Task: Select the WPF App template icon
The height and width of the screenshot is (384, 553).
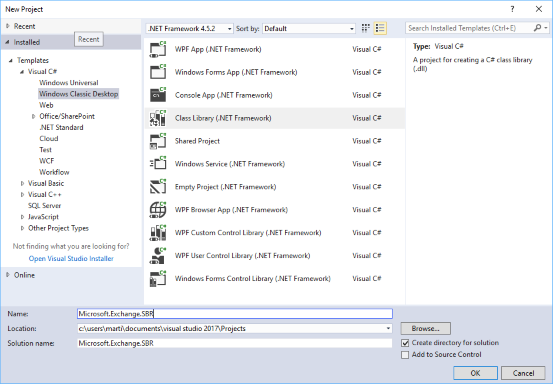Action: 158,49
